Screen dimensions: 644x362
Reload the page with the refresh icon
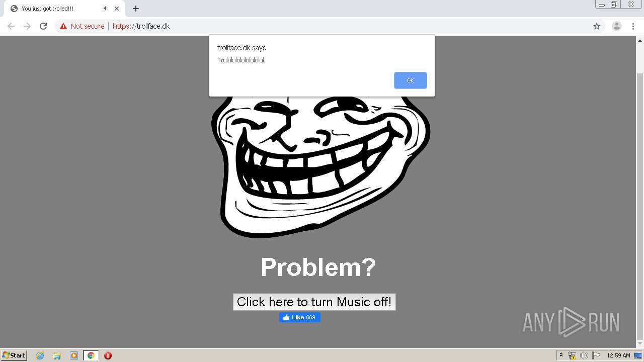click(43, 26)
